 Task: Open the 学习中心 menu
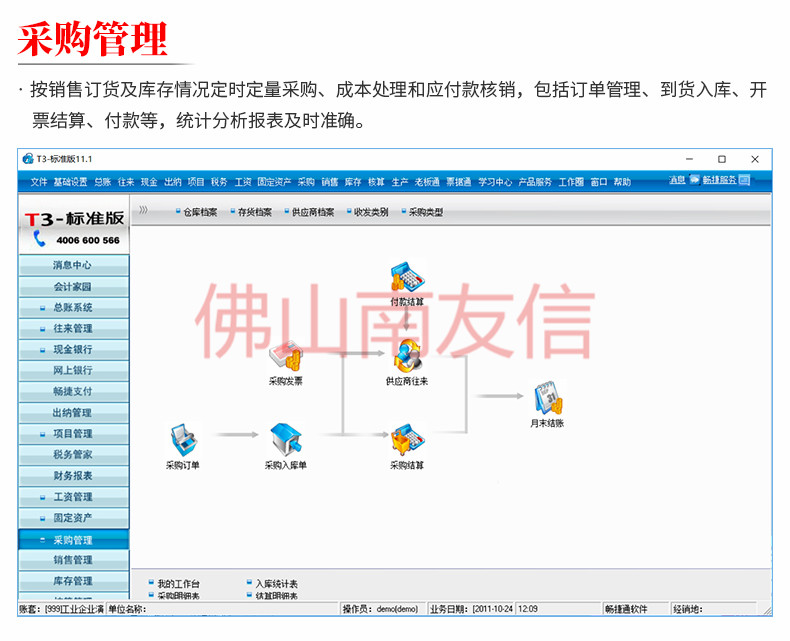[x=495, y=182]
